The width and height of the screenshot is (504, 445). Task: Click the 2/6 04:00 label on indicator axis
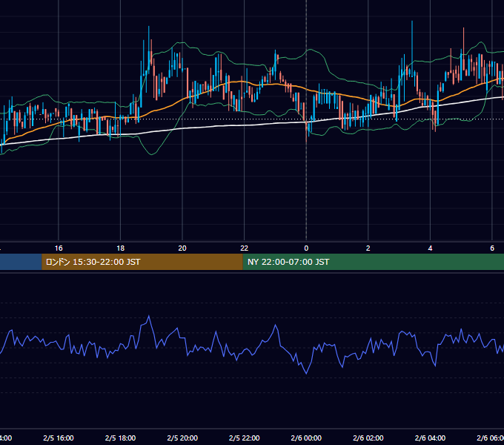tap(430, 438)
